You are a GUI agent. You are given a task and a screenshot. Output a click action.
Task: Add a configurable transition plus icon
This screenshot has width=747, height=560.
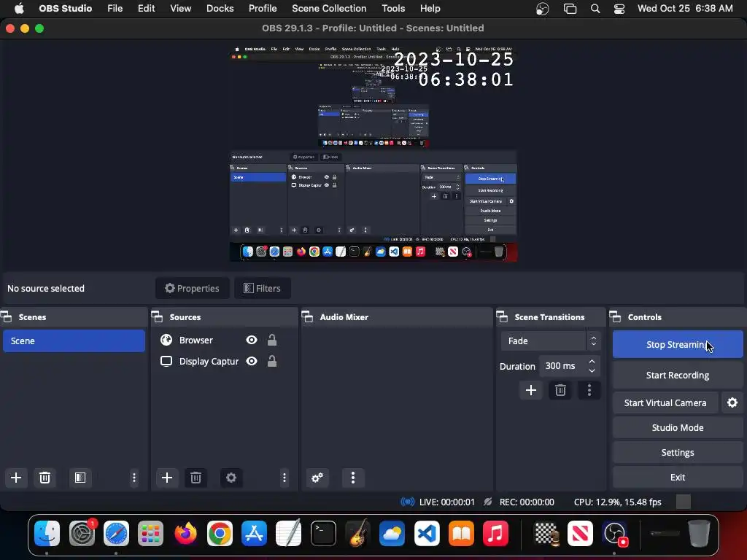click(x=531, y=391)
